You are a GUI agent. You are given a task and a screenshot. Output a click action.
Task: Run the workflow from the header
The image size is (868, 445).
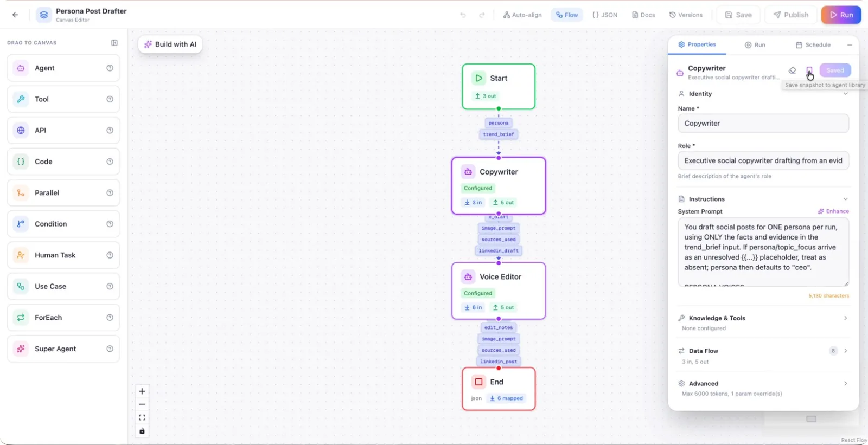point(841,15)
